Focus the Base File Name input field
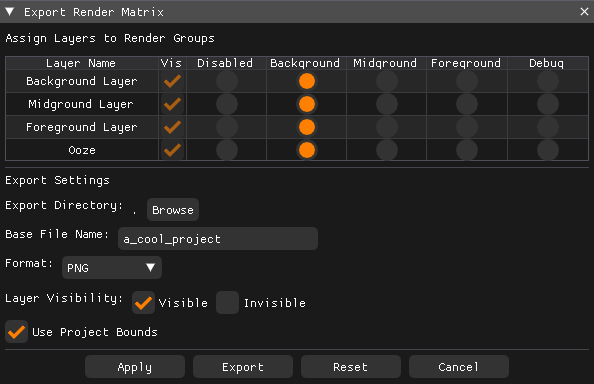594x384 pixels. 218,239
